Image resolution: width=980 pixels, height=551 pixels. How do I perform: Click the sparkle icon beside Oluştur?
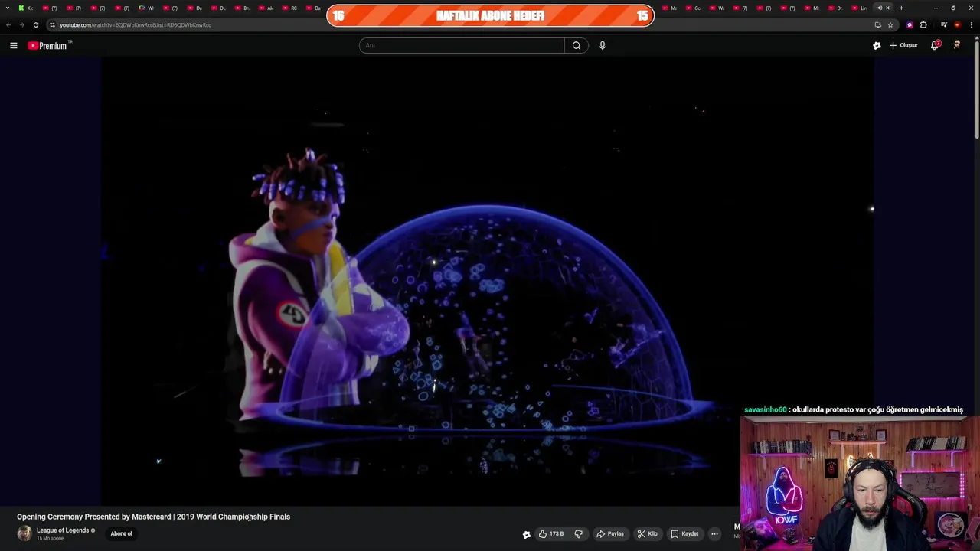coord(877,45)
